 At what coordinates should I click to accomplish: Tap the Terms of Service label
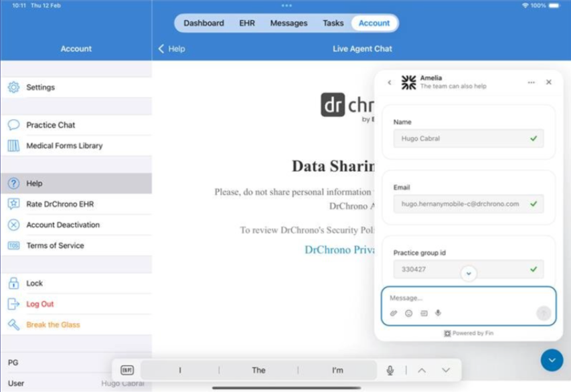(x=55, y=246)
